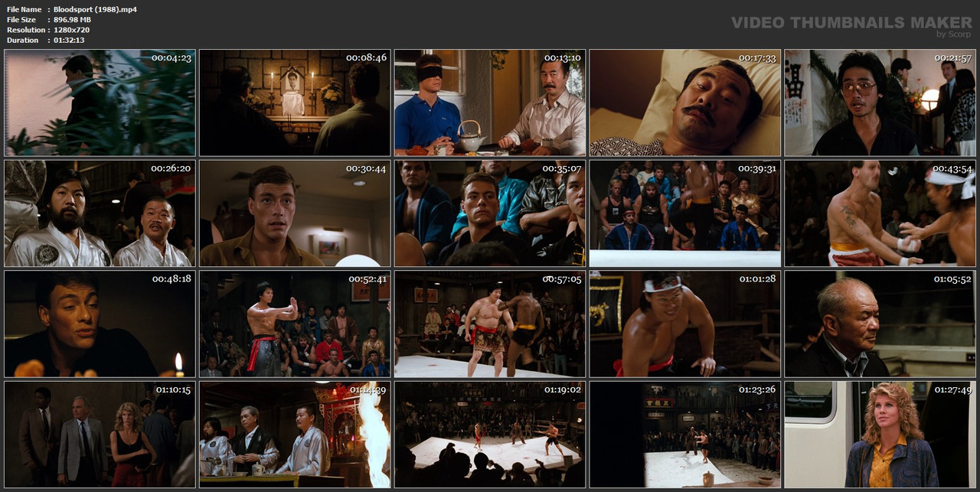
Task: Click the 'File Size' label
Action: [x=21, y=19]
